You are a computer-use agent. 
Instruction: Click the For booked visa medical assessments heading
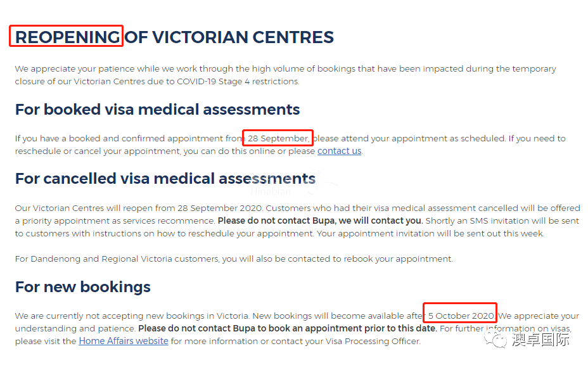pos(158,110)
